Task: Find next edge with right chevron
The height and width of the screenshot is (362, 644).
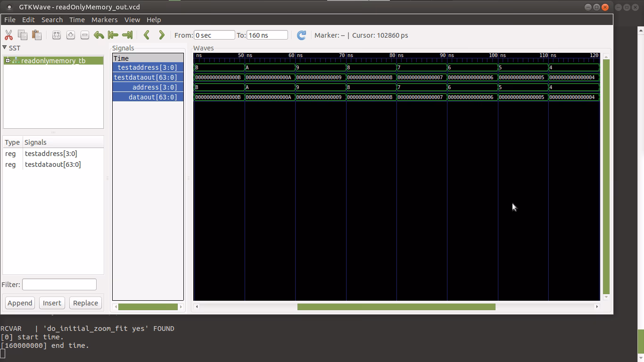Action: (162, 35)
